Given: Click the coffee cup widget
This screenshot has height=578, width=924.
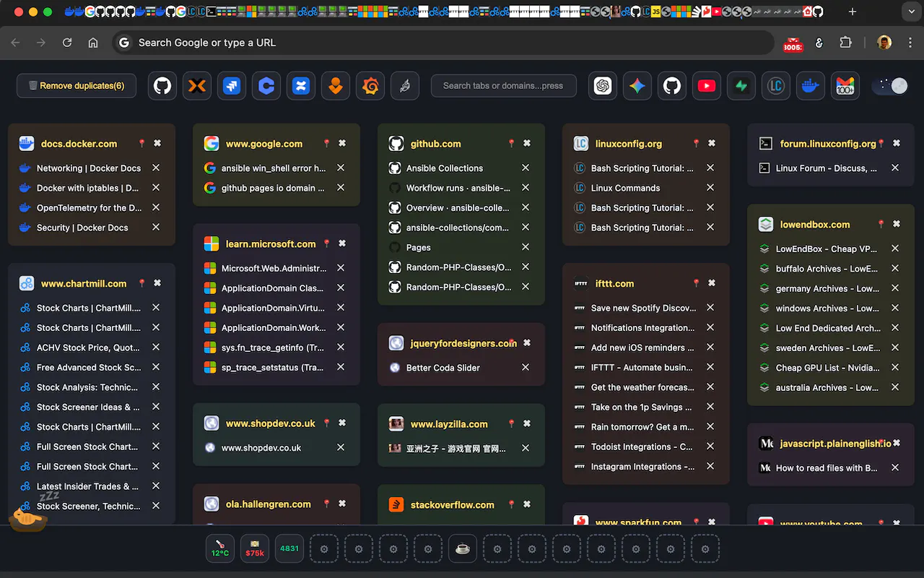Looking at the screenshot, I should (x=463, y=549).
